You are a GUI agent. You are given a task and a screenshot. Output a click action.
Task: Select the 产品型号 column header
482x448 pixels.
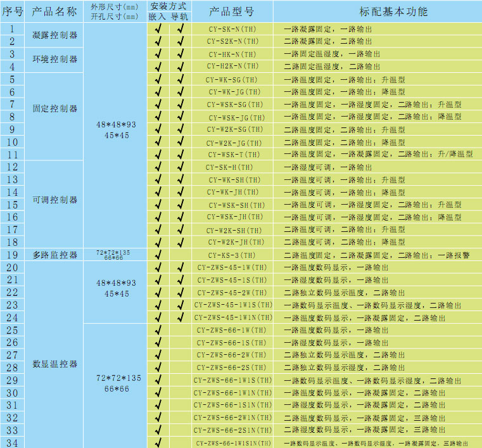[232, 12]
